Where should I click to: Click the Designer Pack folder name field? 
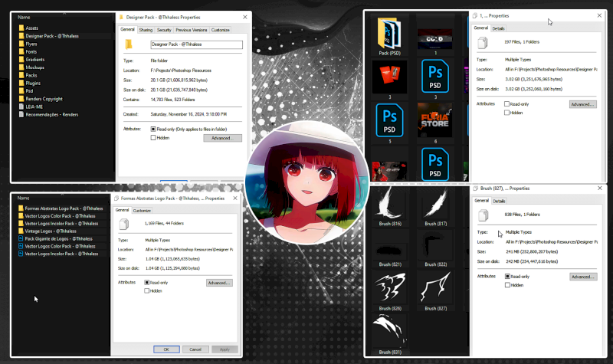pyautogui.click(x=196, y=45)
